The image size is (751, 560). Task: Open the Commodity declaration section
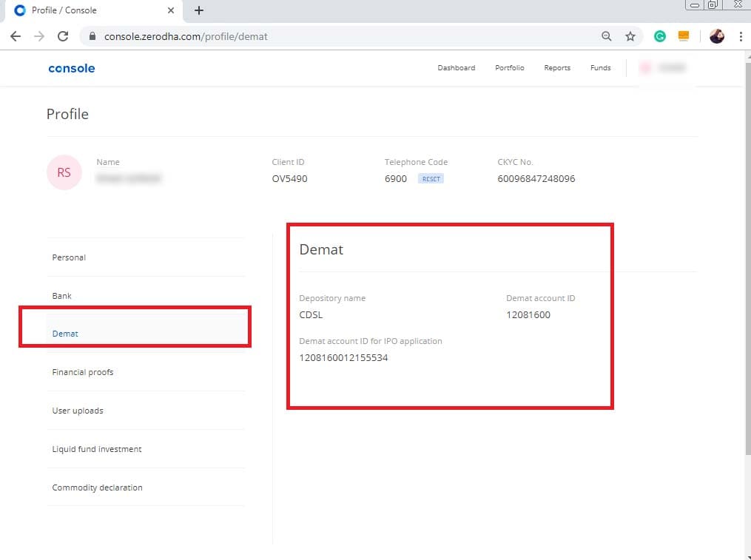(x=146, y=488)
